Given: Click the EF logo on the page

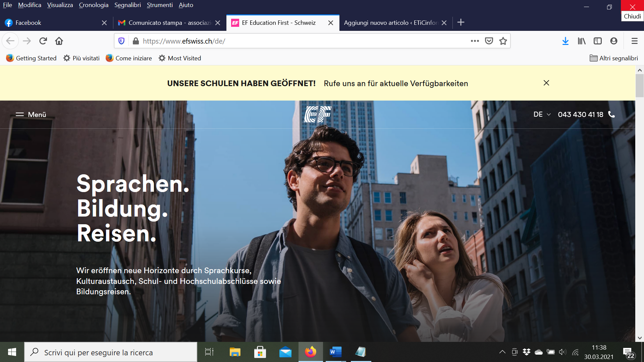Looking at the screenshot, I should (x=318, y=114).
